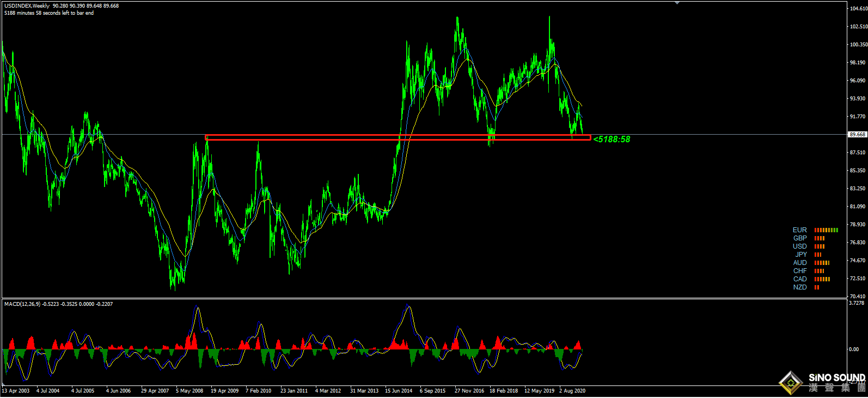Select the red rectangle's left anchor handle
This screenshot has height=398, width=868.
(x=206, y=137)
